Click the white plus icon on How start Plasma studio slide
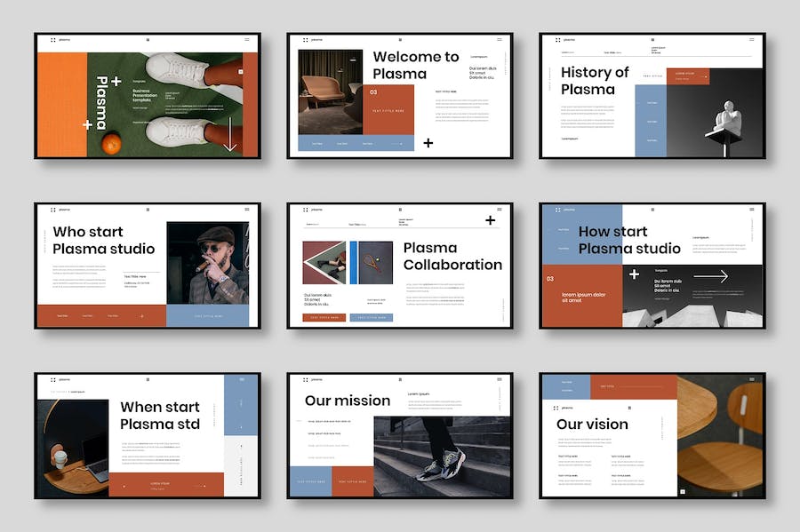The width and height of the screenshot is (800, 532). click(x=634, y=274)
